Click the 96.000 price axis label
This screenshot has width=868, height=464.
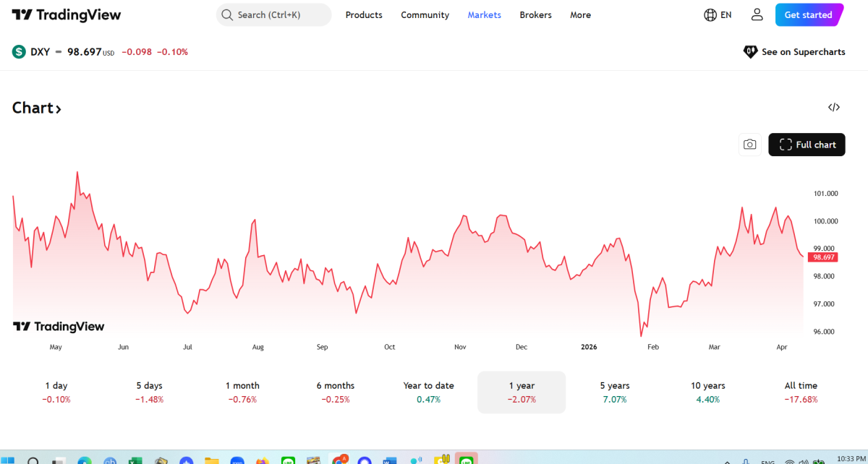point(825,332)
